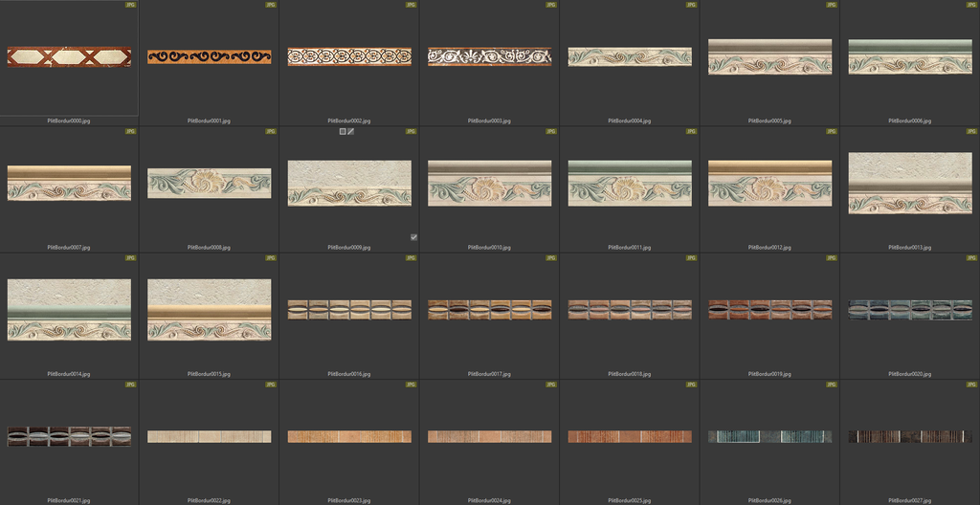Screen dimensions: 980x505
Task: Click the diagonal line icon above PlitBordur0009
Action: tap(351, 131)
